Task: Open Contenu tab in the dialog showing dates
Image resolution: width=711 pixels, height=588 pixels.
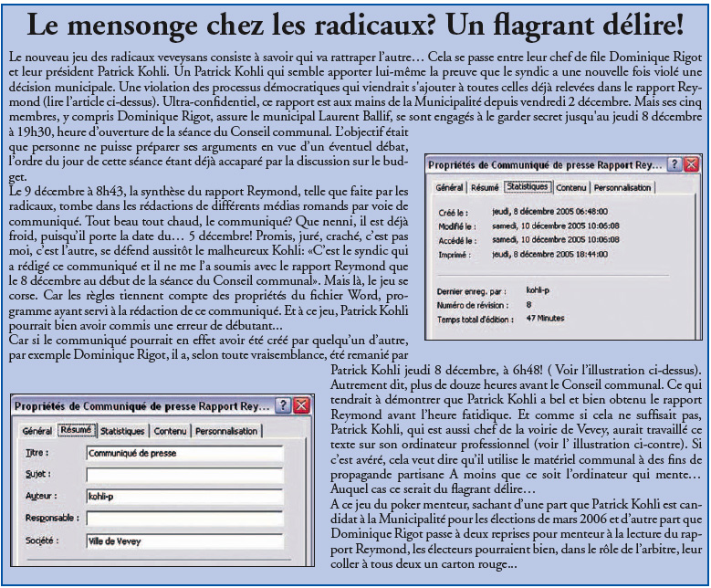Action: coord(570,187)
